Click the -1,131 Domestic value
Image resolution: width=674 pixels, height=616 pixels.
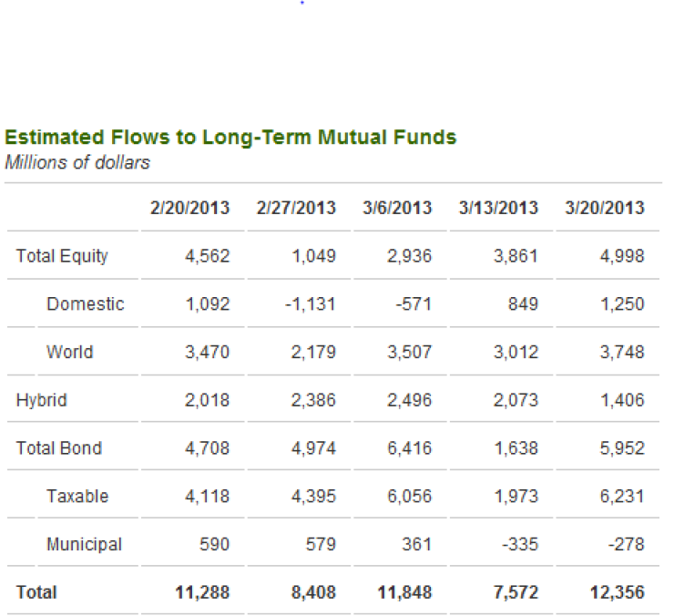click(312, 304)
